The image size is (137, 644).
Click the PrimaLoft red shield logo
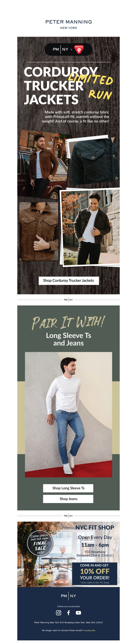point(79,49)
